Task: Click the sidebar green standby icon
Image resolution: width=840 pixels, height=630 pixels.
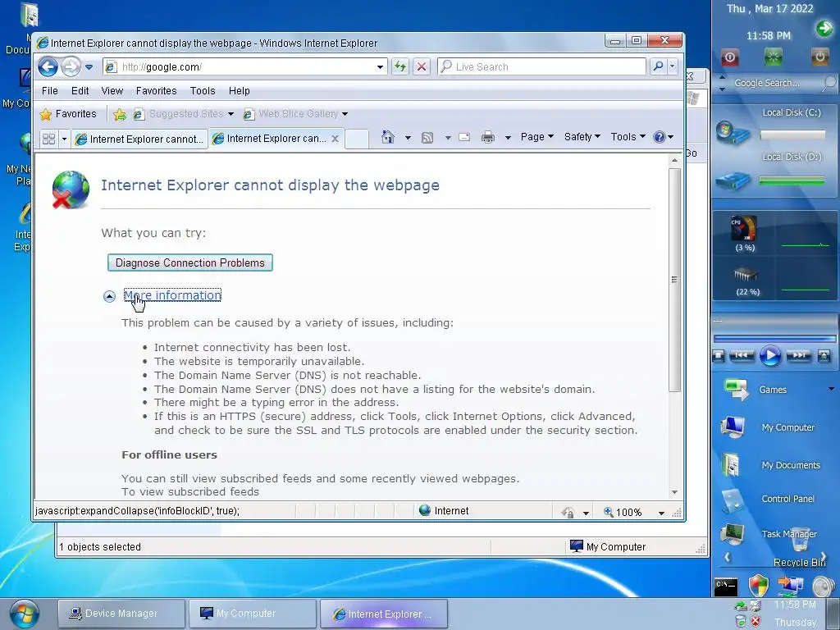Action: [773, 57]
